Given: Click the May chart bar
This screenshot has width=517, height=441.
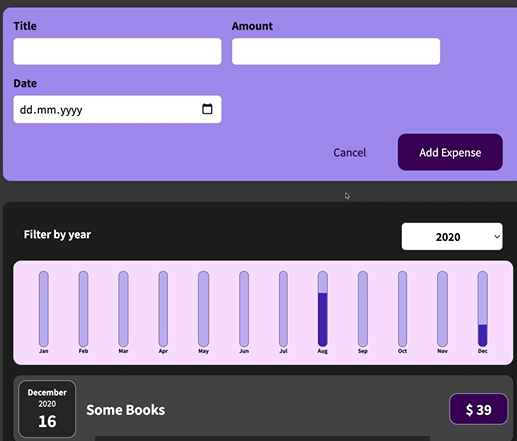Looking at the screenshot, I should tap(203, 309).
